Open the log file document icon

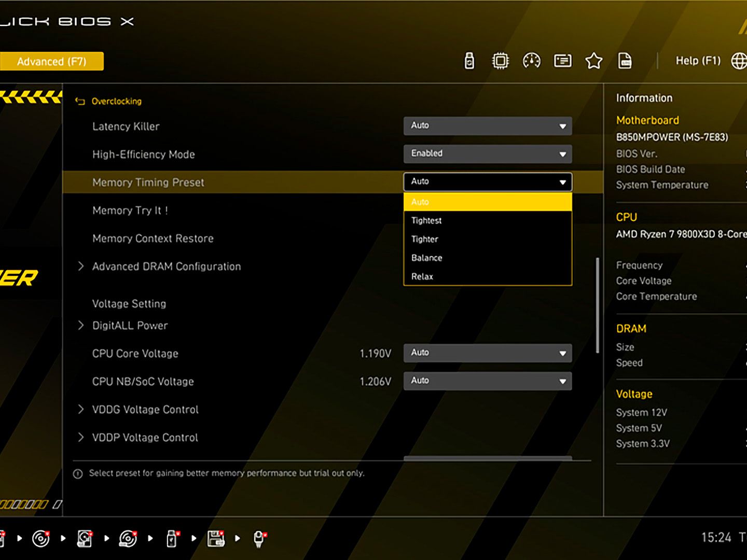625,61
